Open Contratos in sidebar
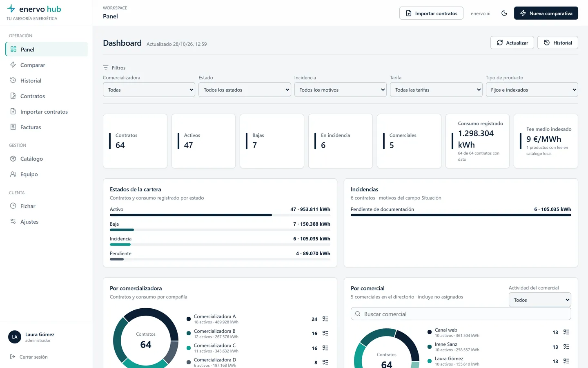The image size is (588, 368). (47, 96)
